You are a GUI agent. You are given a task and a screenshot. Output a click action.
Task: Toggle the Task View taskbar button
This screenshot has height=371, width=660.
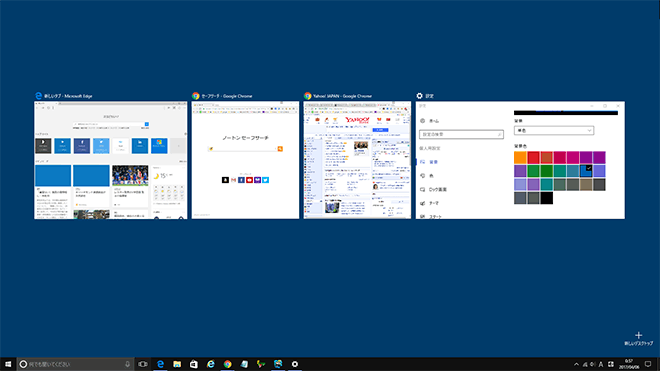(x=143, y=364)
